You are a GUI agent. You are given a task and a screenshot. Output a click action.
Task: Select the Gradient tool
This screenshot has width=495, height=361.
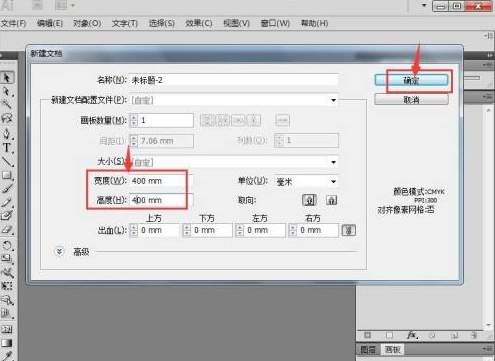[x=7, y=343]
